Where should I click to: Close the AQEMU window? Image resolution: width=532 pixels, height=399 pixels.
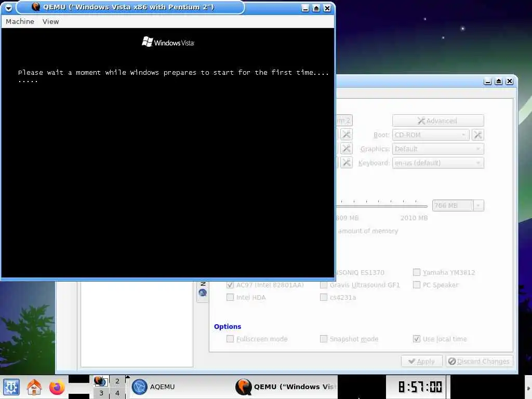coord(510,82)
